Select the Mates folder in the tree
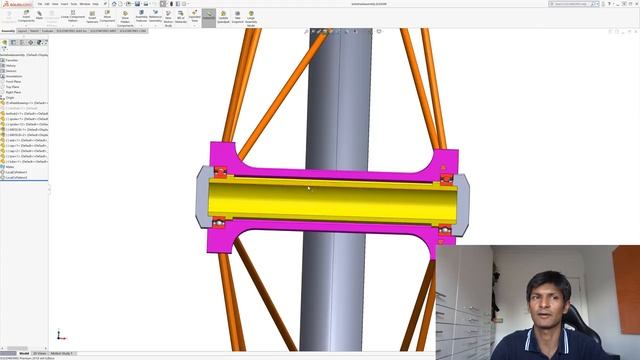Viewport: 640px width, 360px height. pyautogui.click(x=10, y=167)
